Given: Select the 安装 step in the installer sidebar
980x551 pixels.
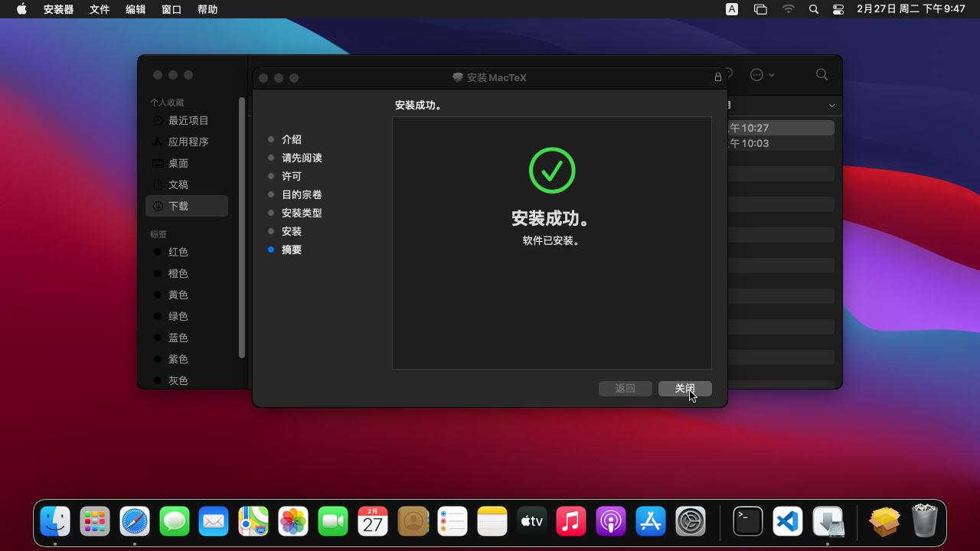Looking at the screenshot, I should pos(292,231).
